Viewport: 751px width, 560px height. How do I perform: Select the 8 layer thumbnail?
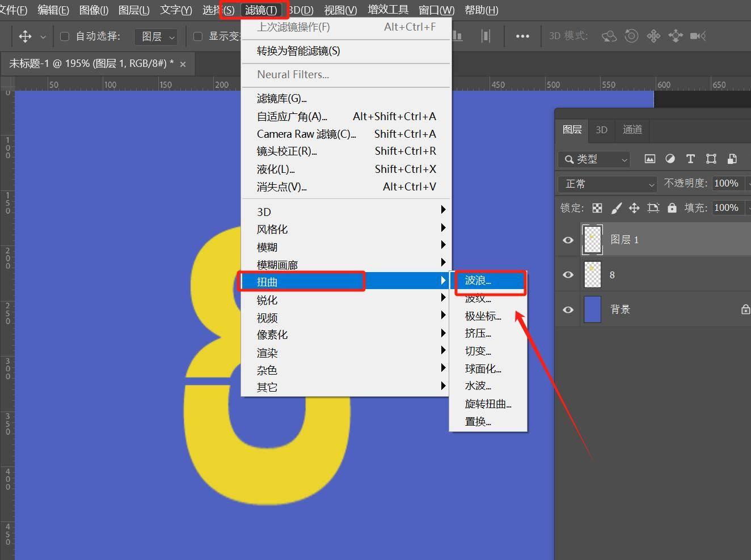(593, 275)
